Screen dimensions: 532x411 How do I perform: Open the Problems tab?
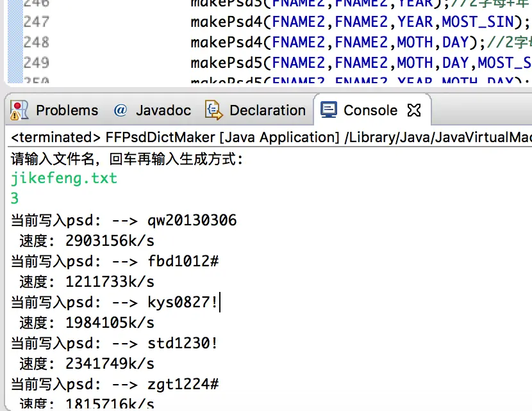tap(54, 111)
